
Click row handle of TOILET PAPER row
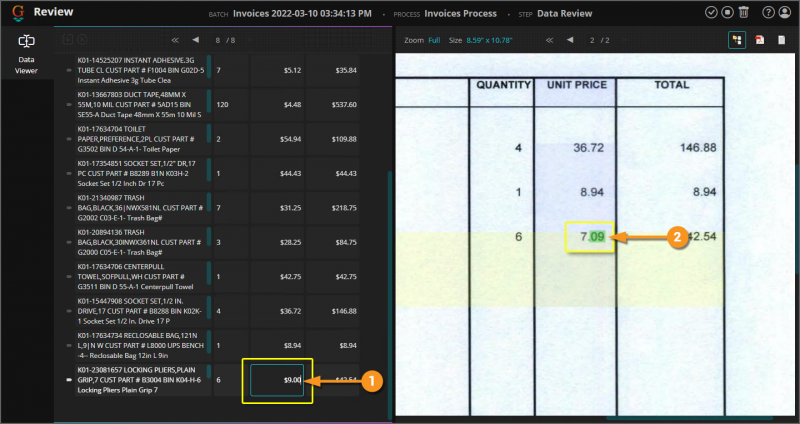tap(69, 139)
